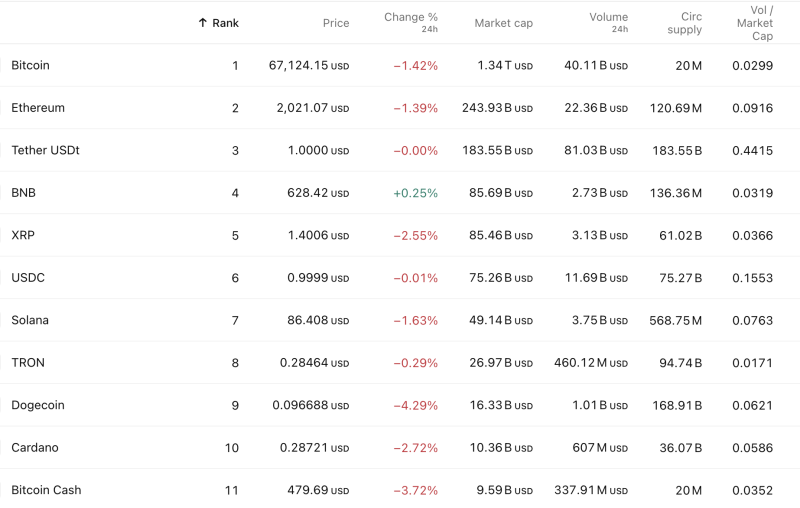800x508 pixels.
Task: Click Solana market cap 49.14 B USD
Action: 501,320
